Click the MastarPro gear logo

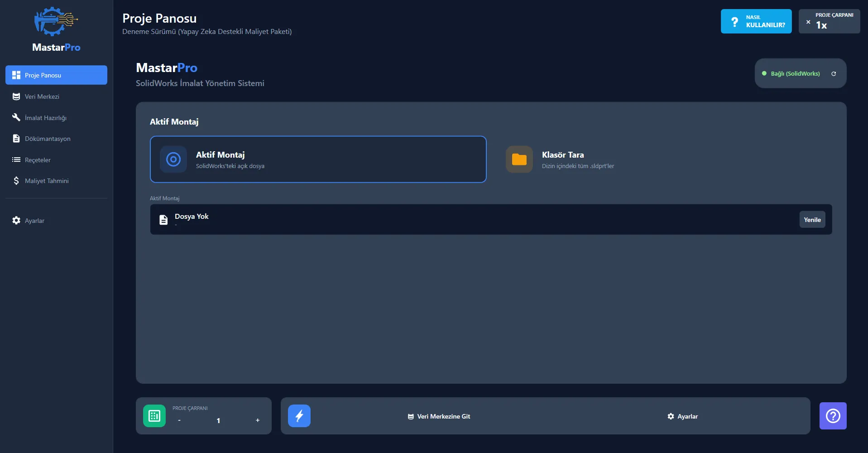pos(56,21)
